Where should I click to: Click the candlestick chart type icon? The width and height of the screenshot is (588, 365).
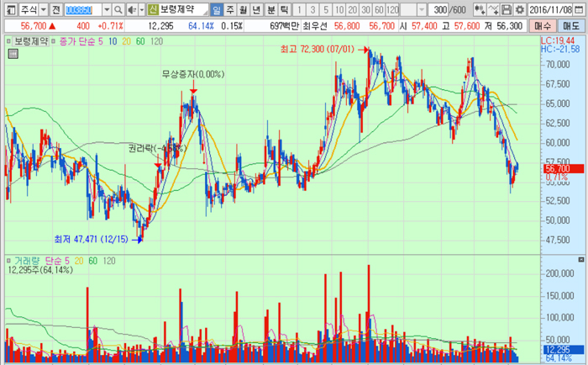pos(480,9)
